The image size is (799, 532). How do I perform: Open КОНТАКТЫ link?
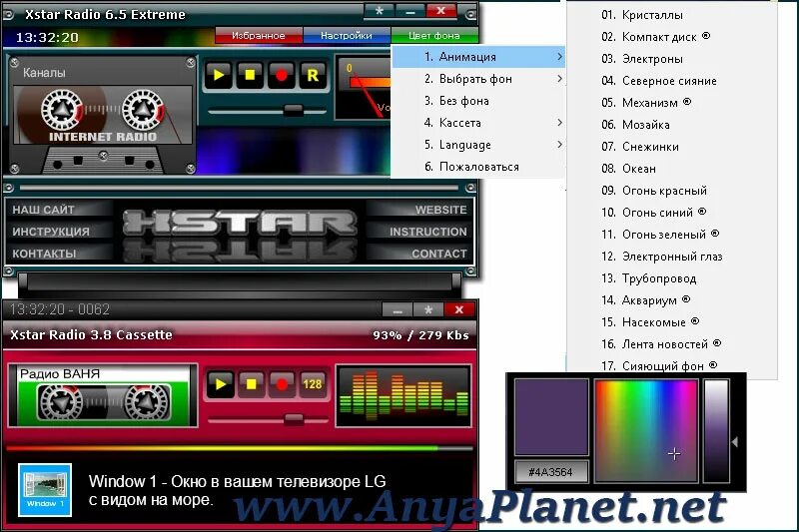[x=44, y=254]
